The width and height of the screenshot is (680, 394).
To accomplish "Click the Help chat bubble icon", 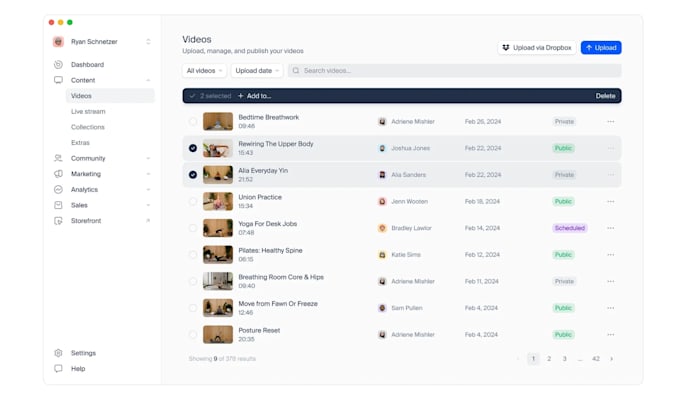I will pos(58,368).
